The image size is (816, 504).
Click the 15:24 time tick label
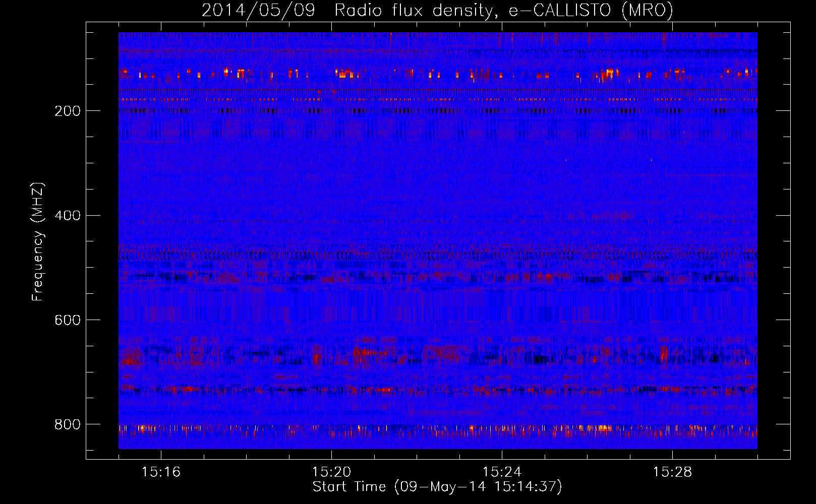(502, 472)
